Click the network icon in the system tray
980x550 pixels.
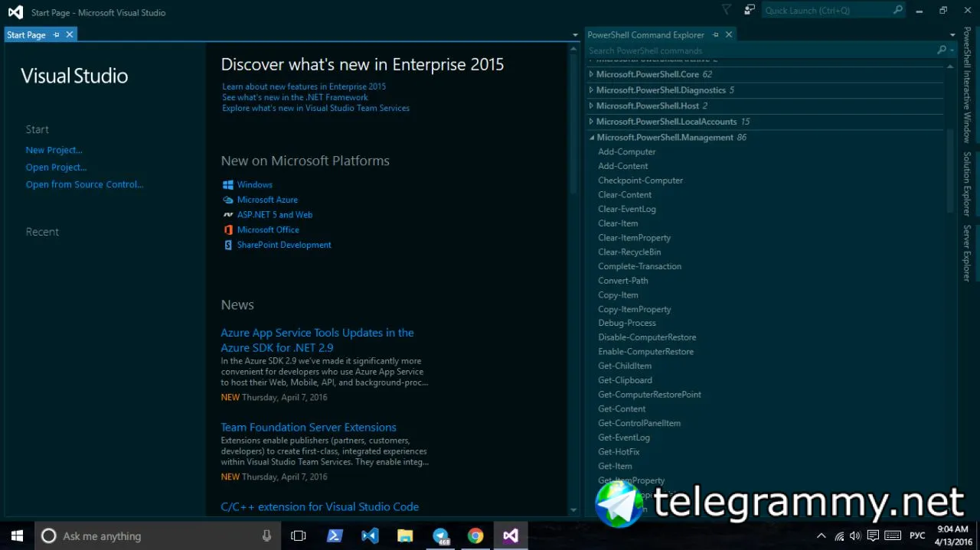coord(839,536)
